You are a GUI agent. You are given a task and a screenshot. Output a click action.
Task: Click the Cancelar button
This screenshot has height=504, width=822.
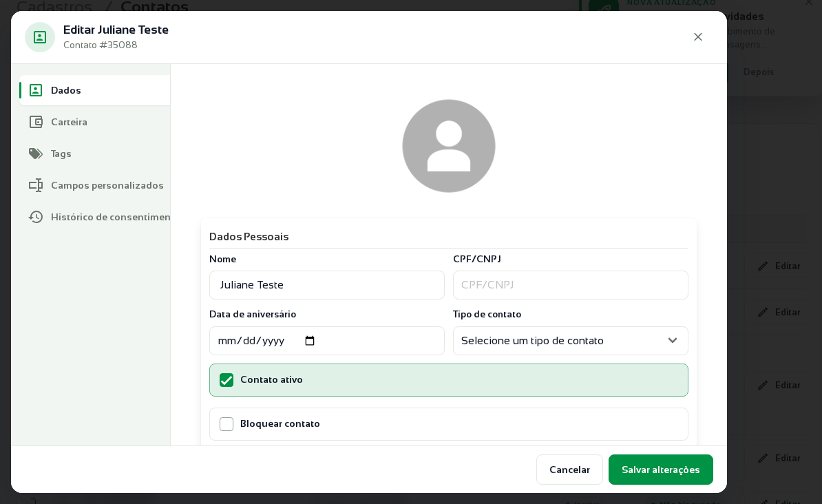coord(569,470)
